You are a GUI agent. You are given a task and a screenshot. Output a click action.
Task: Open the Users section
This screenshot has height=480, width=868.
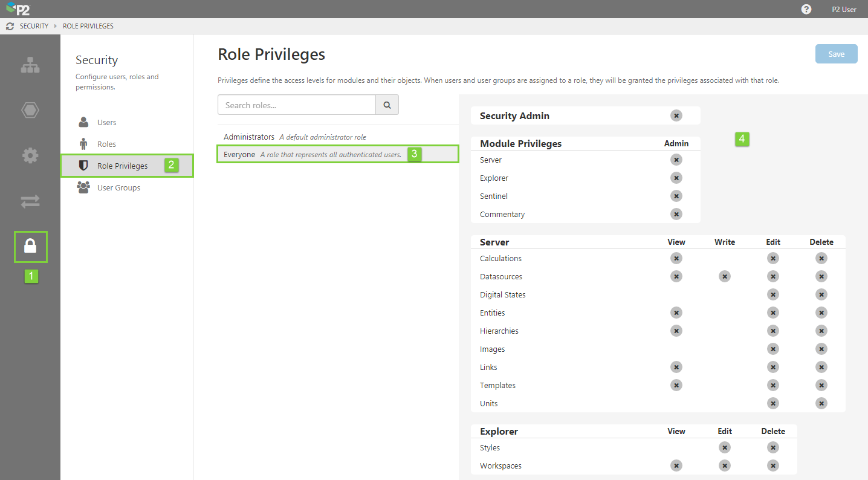tap(106, 122)
